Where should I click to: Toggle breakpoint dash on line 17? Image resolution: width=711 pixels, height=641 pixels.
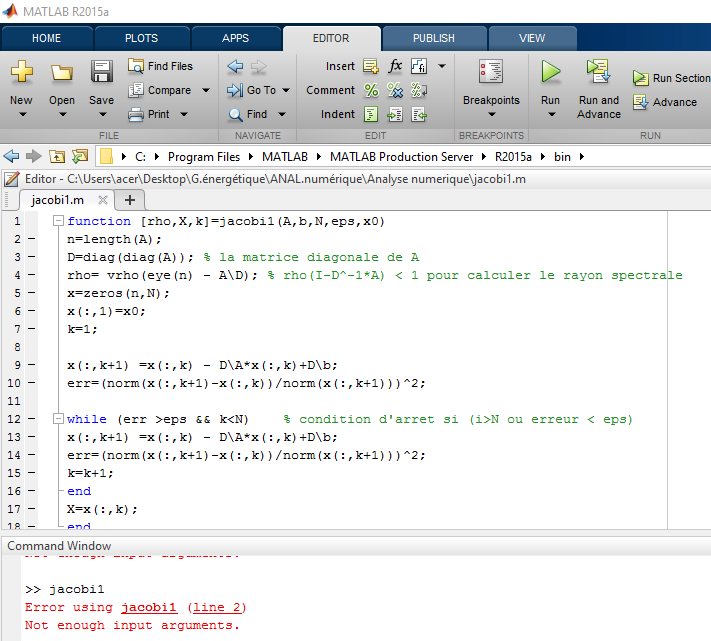(x=31, y=509)
